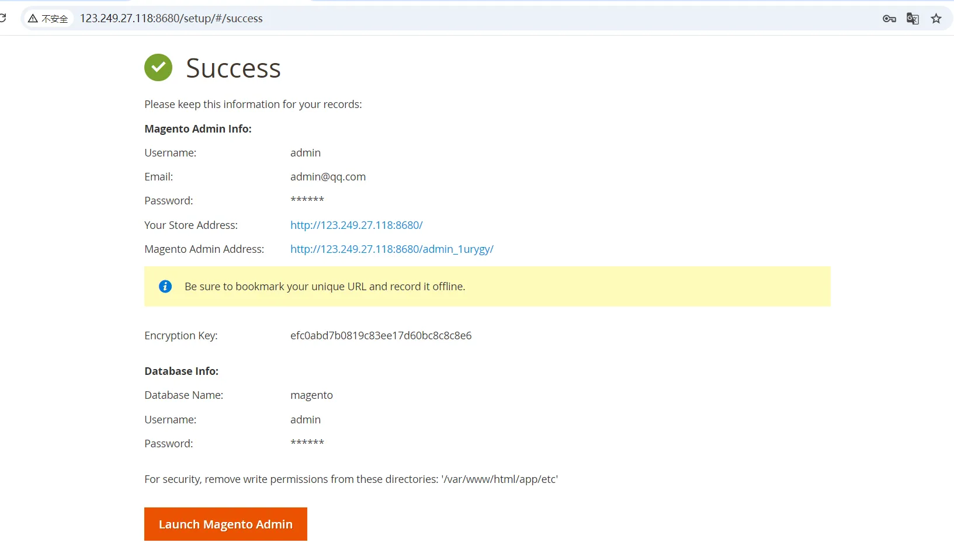Click the Database Name label
This screenshot has width=954, height=560.
click(184, 395)
